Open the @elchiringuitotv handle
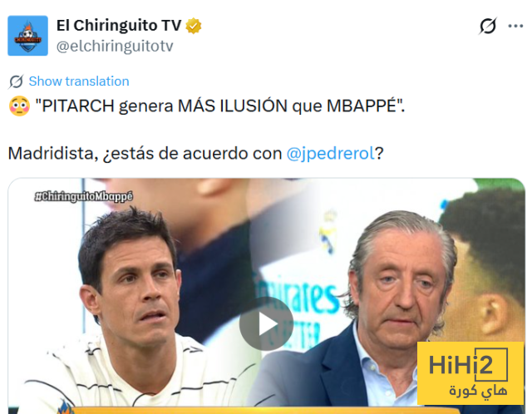 click(x=115, y=47)
